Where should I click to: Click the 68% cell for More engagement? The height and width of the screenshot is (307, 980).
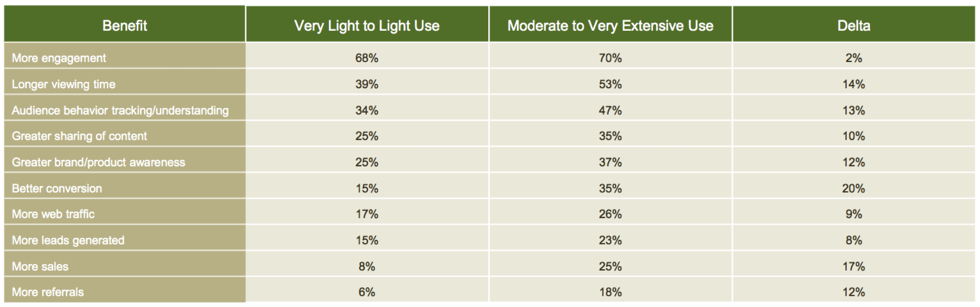[367, 58]
